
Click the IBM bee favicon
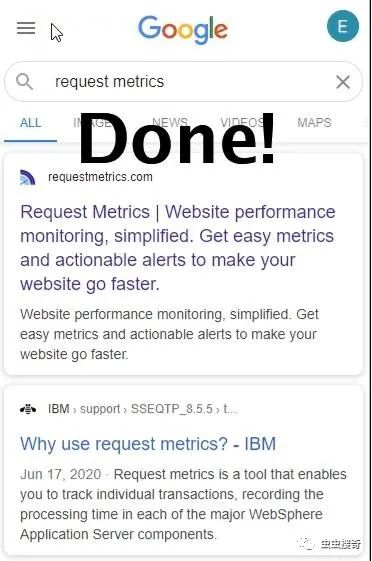coord(28,409)
